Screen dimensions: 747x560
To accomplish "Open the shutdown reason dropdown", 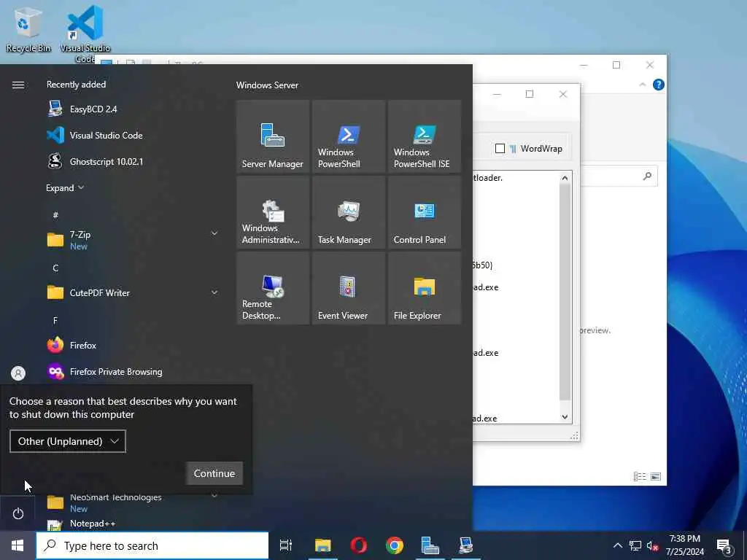I will tap(68, 441).
